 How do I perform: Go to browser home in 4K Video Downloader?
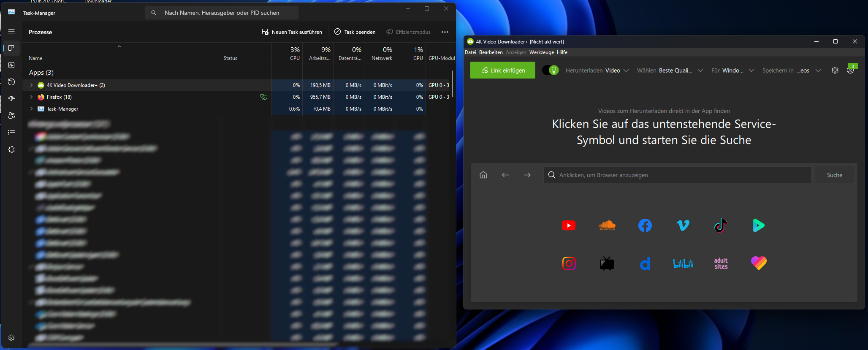pos(483,175)
